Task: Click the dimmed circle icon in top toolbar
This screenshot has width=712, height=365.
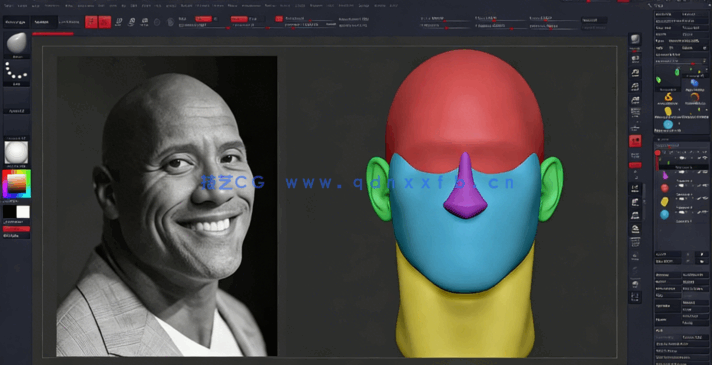Action: tap(157, 22)
